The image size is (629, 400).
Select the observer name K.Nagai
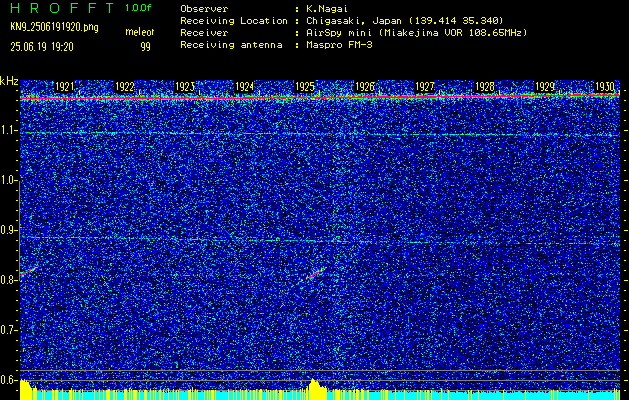327,9
